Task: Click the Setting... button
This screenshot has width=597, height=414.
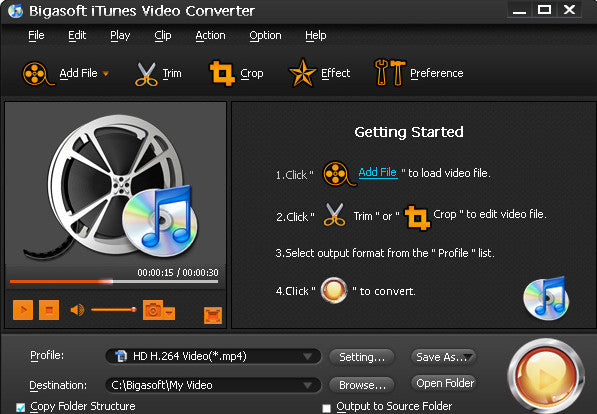Action: point(361,357)
